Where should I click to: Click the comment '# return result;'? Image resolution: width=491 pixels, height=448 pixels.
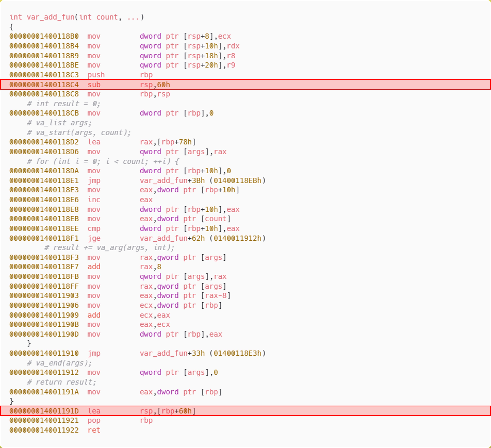coord(61,382)
